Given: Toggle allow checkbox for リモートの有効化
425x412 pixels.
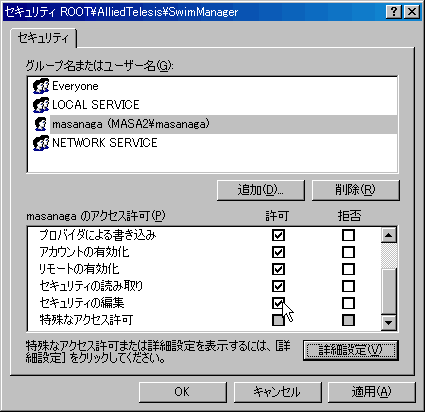Looking at the screenshot, I should pyautogui.click(x=278, y=269).
